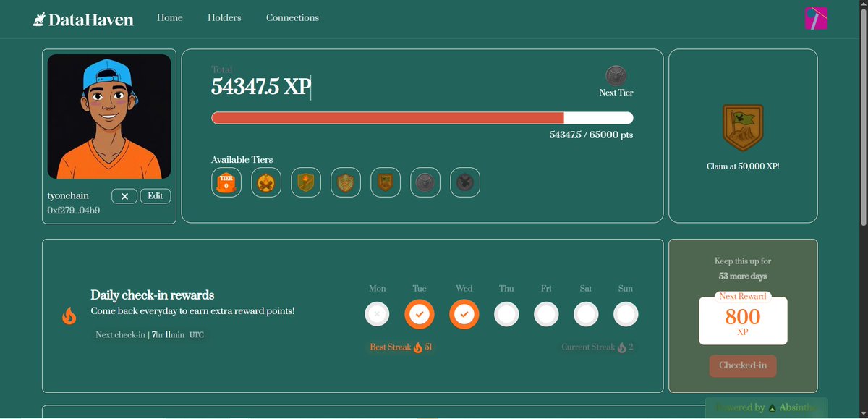Edit the tyonchain profile
This screenshot has height=419, width=868.
point(156,196)
